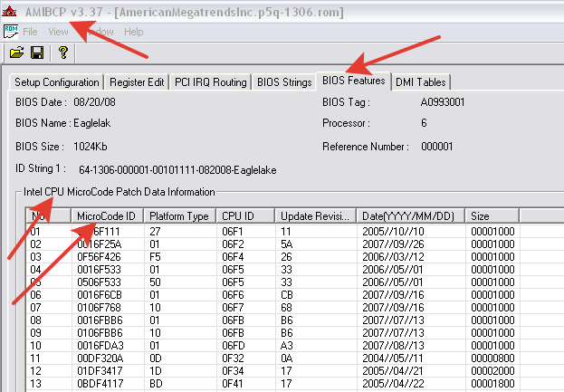The width and height of the screenshot is (564, 392).
Task: Click size cell 00002000
Action: point(492,371)
